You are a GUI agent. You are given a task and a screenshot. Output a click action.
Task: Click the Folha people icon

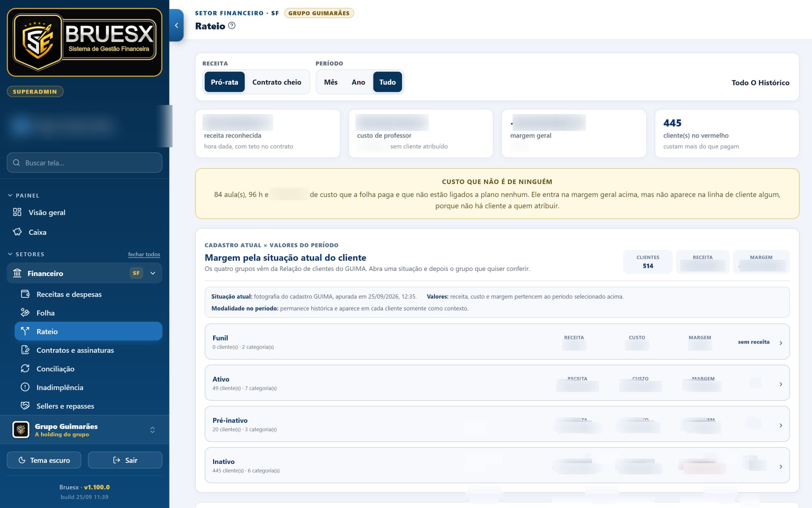pos(25,312)
